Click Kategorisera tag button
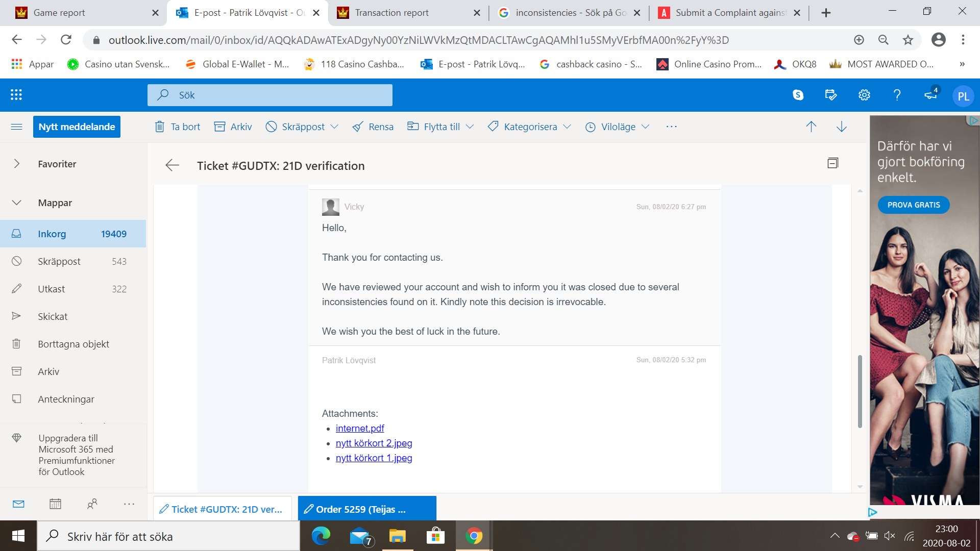Screen dimensions: 980x551 point(523,127)
